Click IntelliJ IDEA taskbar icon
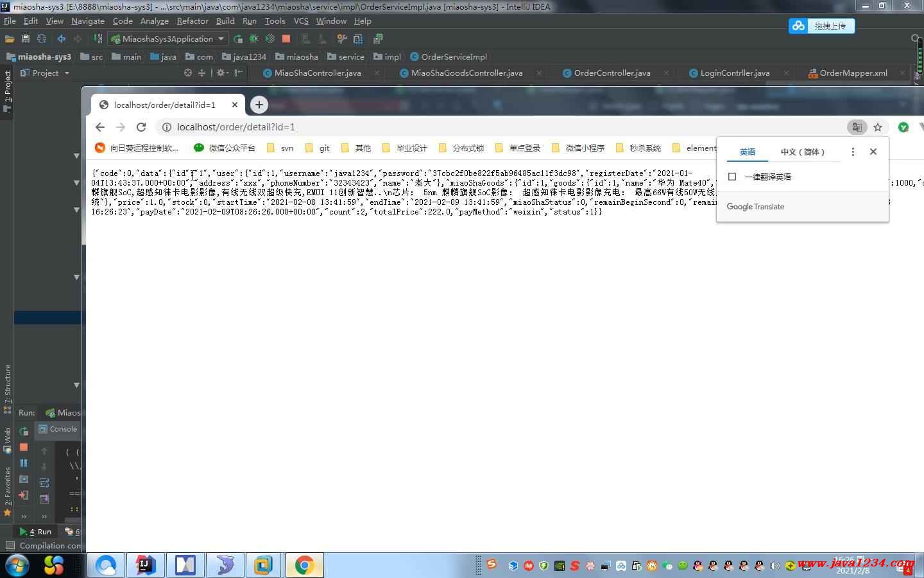 tap(145, 565)
